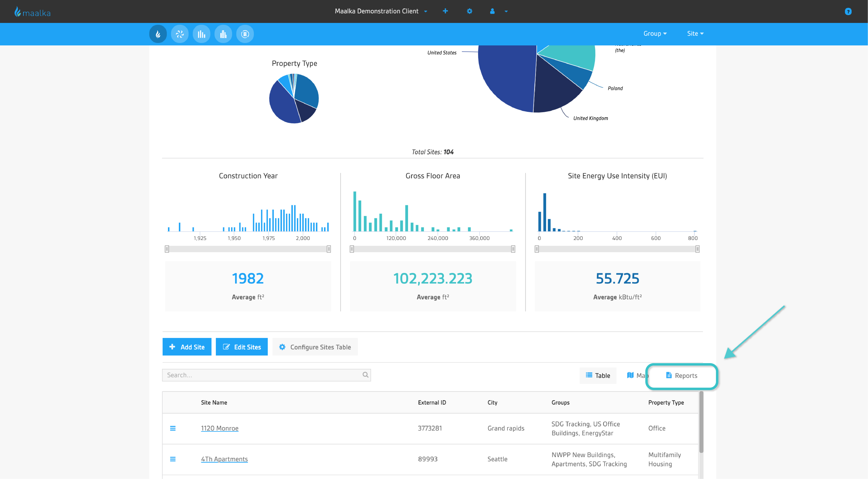Screen dimensions: 868x479
Task: Click the United Kingdom pie slice label
Action: pyautogui.click(x=591, y=118)
